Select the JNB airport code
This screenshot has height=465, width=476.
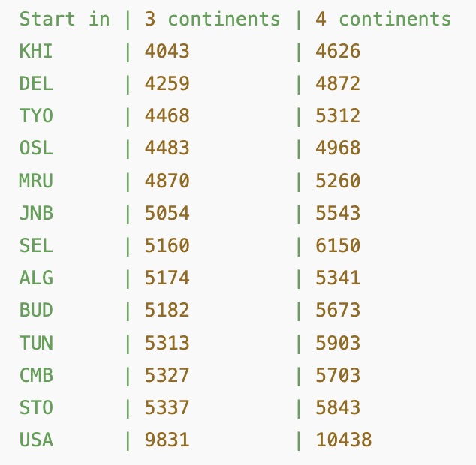(x=36, y=213)
